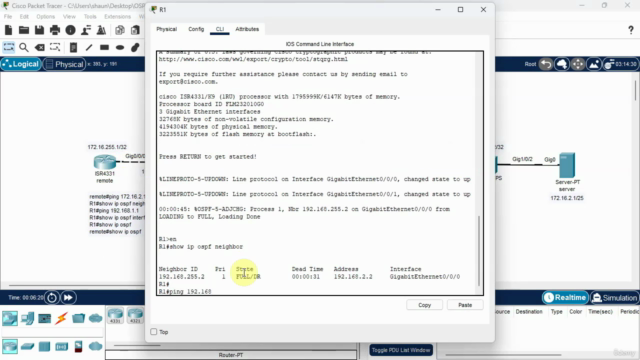Click the Move Object arrows icon
The height and width of the screenshot is (360, 640).
pos(578,64)
